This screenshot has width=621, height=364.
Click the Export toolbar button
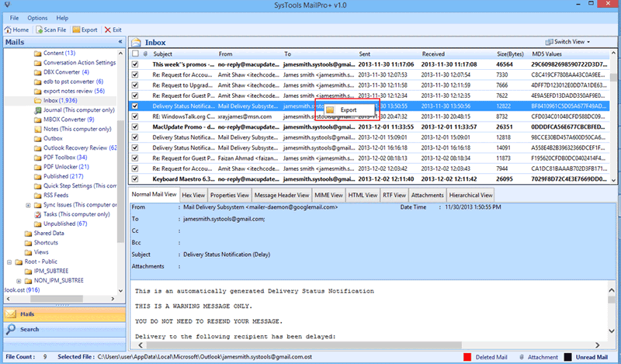click(85, 29)
